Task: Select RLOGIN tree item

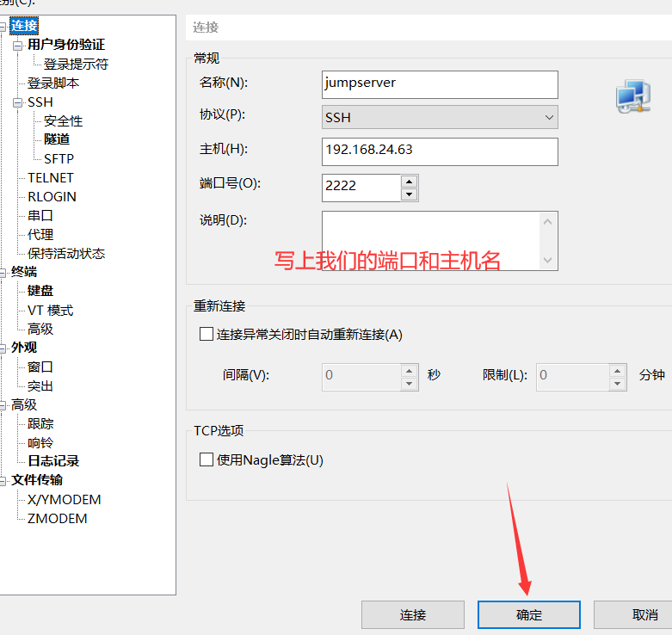Action: (52, 197)
